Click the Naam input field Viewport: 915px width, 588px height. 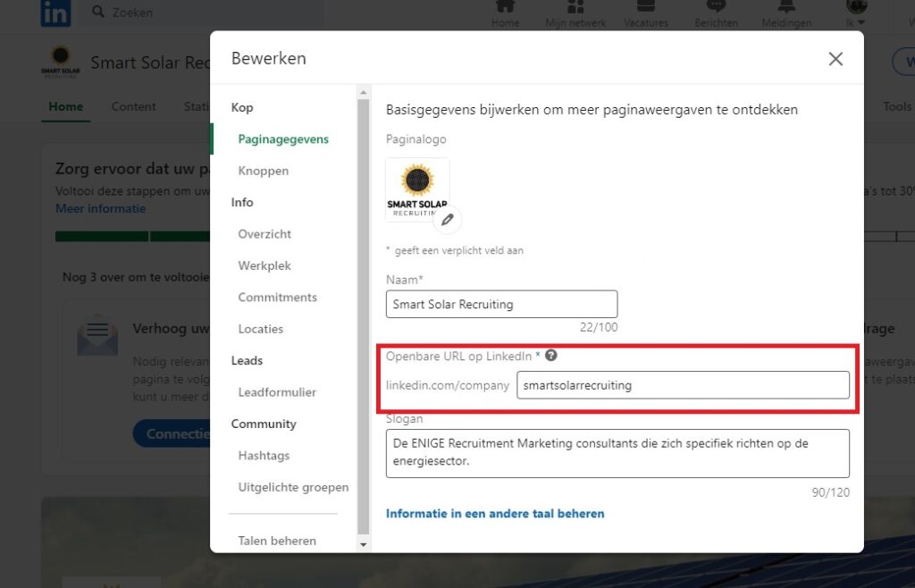click(x=501, y=304)
